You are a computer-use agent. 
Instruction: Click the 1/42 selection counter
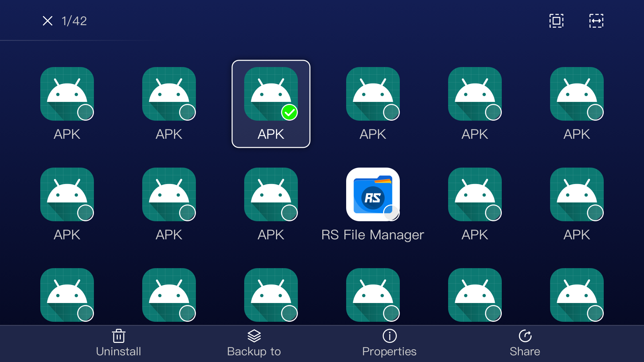coord(74,21)
